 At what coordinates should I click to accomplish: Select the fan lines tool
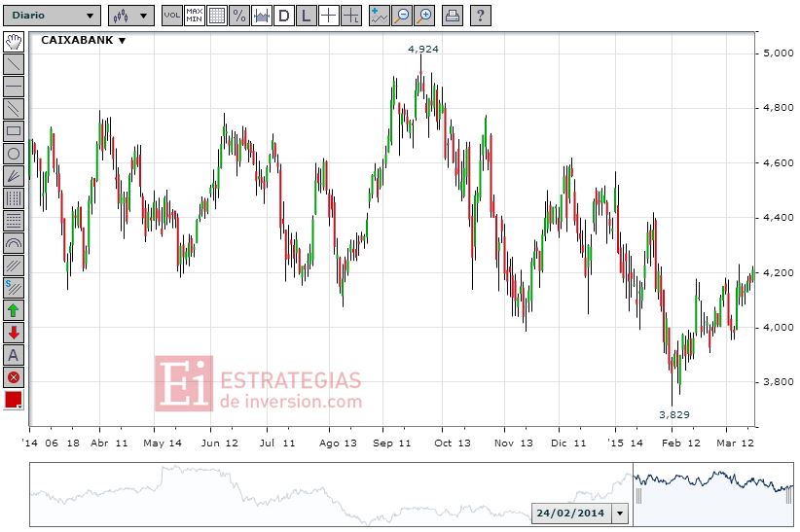click(14, 176)
